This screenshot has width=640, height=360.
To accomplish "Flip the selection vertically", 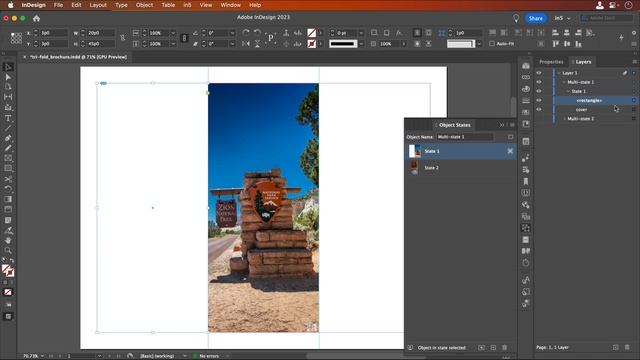I will point(257,44).
